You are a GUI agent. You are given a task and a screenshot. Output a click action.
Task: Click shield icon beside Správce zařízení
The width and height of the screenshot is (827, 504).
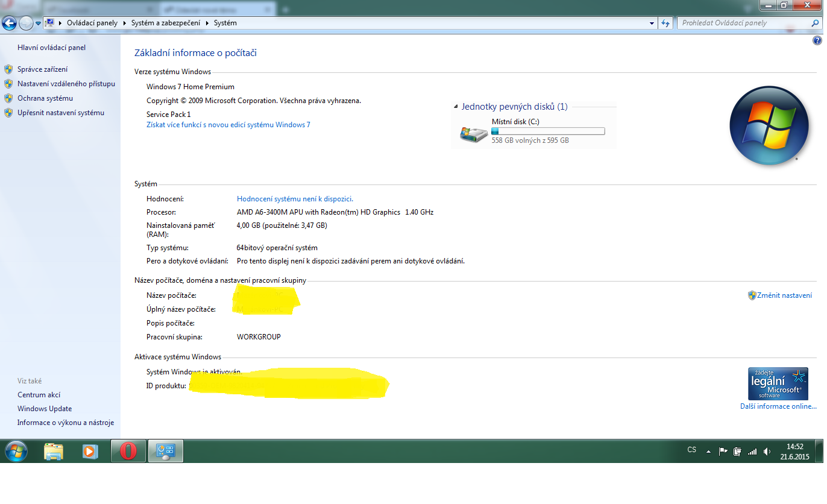(x=8, y=69)
